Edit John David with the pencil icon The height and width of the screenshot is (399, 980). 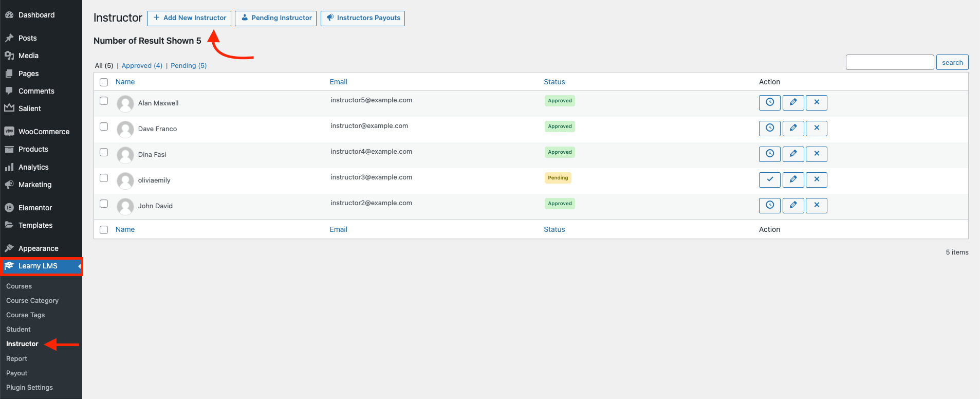click(x=793, y=205)
